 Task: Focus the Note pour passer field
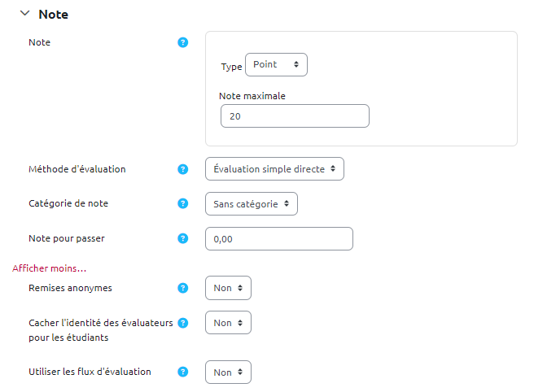pos(278,238)
